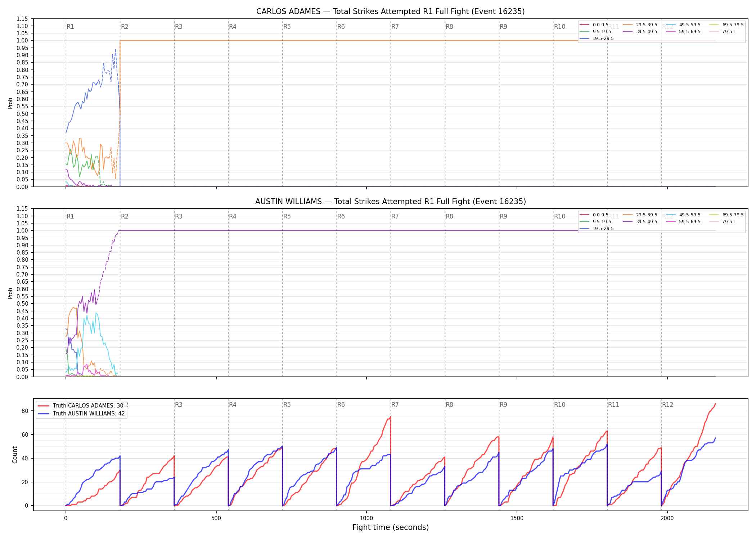
Task: Click the '20' tick on Count axis
Action: click(25, 482)
